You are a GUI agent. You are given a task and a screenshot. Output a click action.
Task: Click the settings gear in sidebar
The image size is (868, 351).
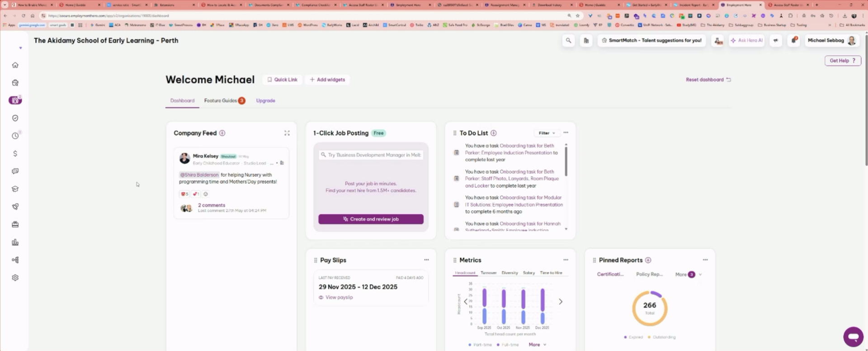tap(15, 278)
